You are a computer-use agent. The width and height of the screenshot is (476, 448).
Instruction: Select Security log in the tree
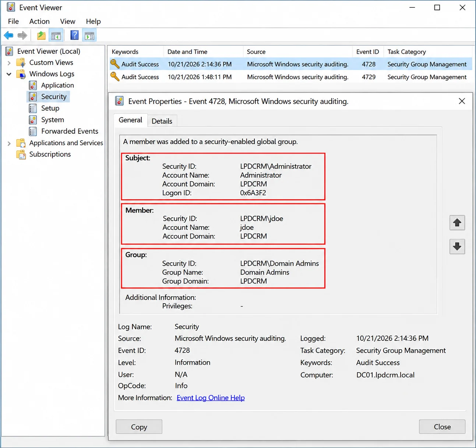pyautogui.click(x=54, y=97)
